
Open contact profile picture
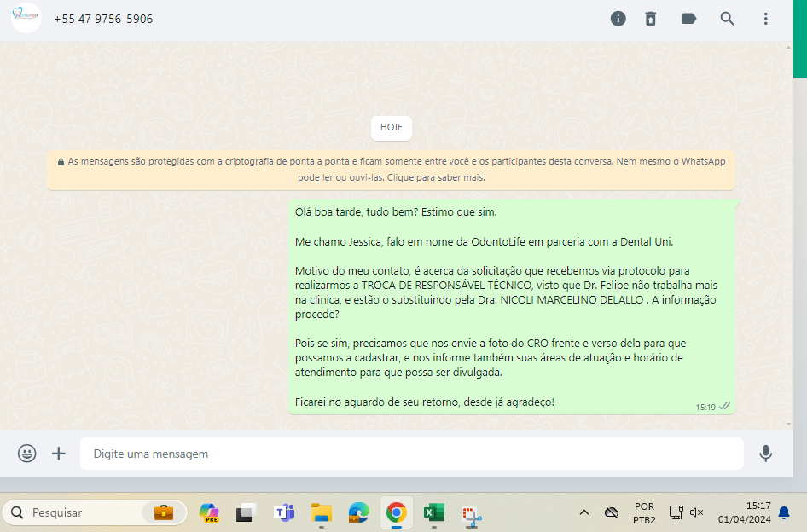tap(26, 18)
